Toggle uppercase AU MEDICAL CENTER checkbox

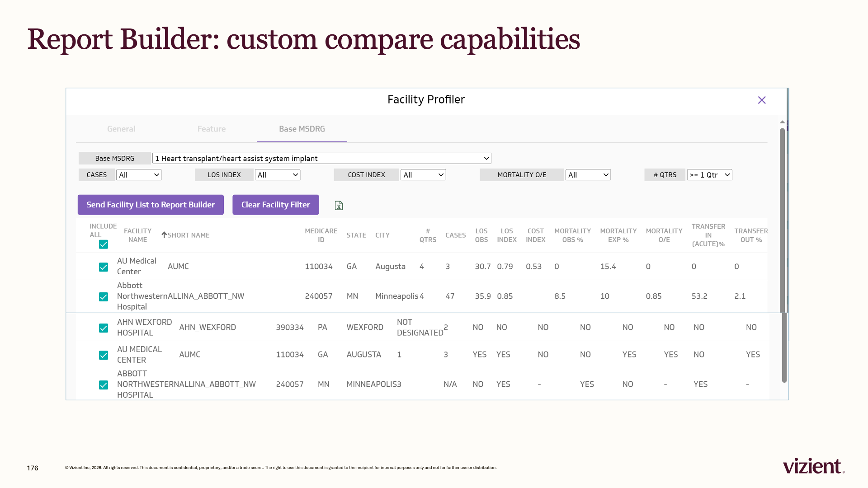[x=104, y=355]
